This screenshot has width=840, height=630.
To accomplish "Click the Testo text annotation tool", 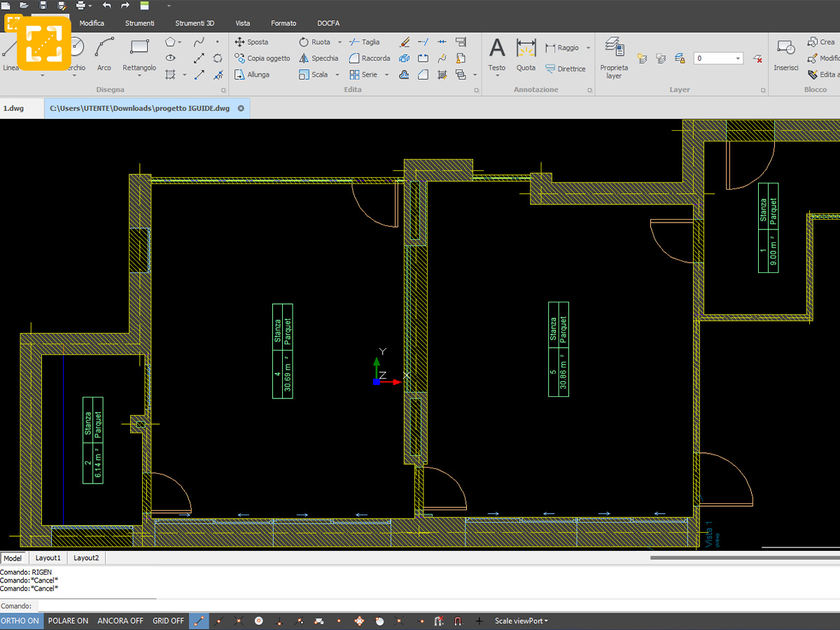I will click(497, 55).
